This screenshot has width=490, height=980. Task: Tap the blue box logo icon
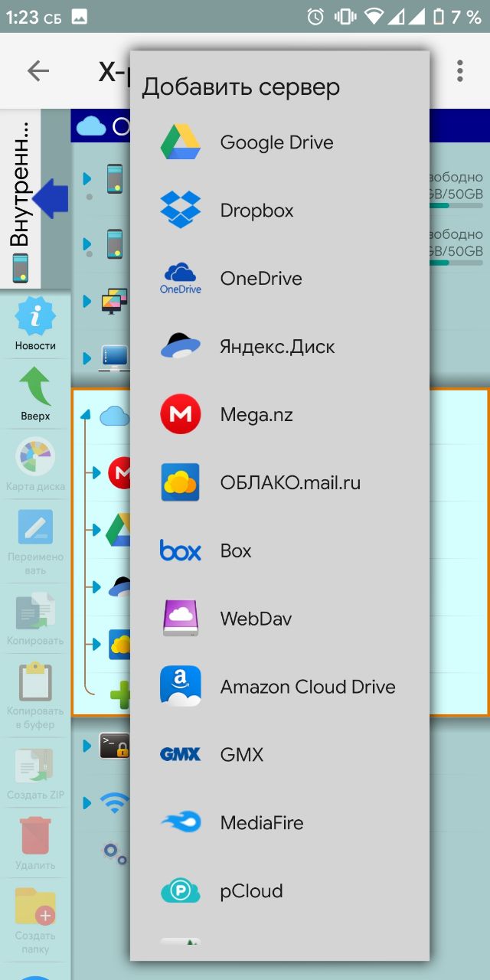[x=181, y=551]
